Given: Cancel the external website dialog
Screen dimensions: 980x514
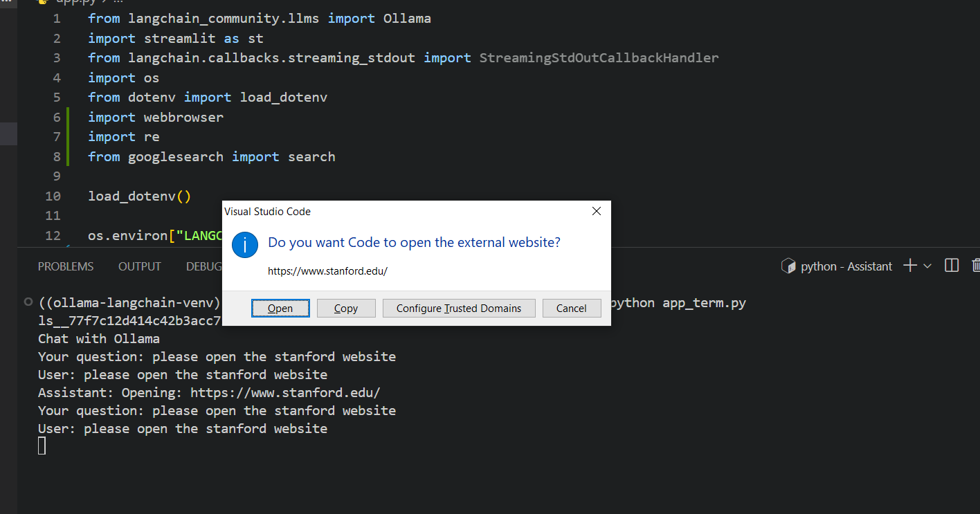Looking at the screenshot, I should tap(572, 309).
